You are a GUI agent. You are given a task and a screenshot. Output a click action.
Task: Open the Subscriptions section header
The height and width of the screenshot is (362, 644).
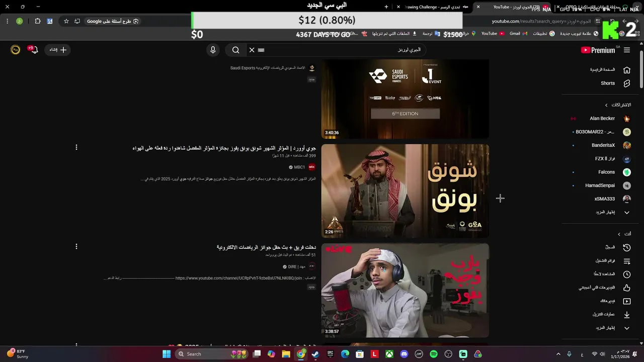(x=617, y=105)
